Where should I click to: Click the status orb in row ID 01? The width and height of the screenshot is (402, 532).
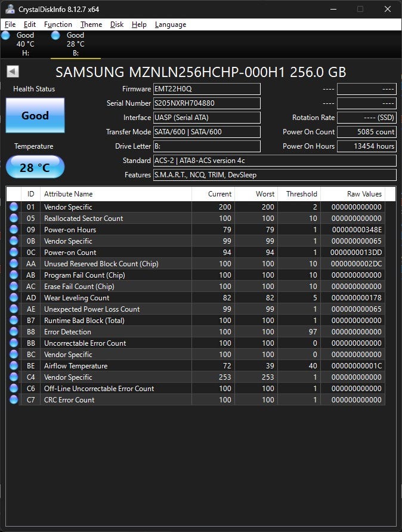[x=14, y=207]
